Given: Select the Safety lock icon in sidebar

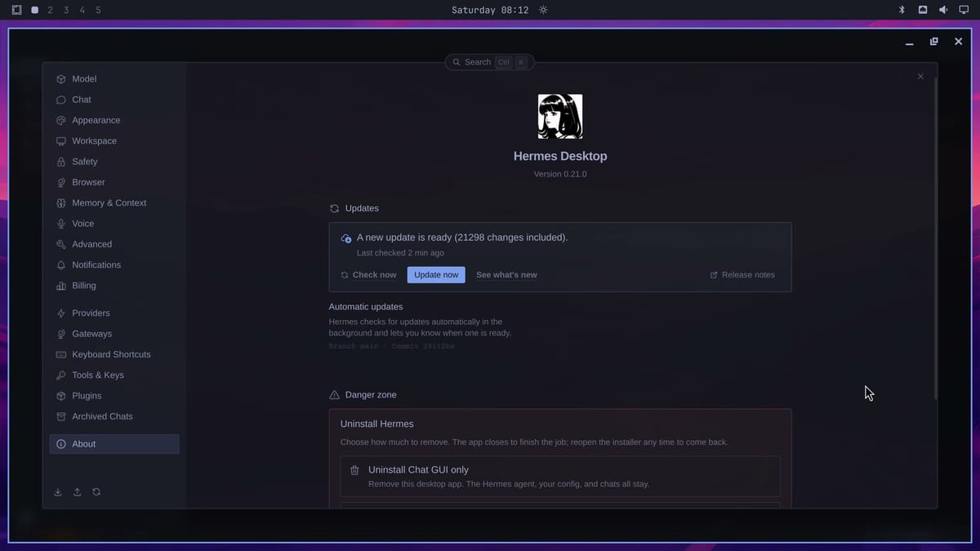Looking at the screenshot, I should click(x=61, y=162).
